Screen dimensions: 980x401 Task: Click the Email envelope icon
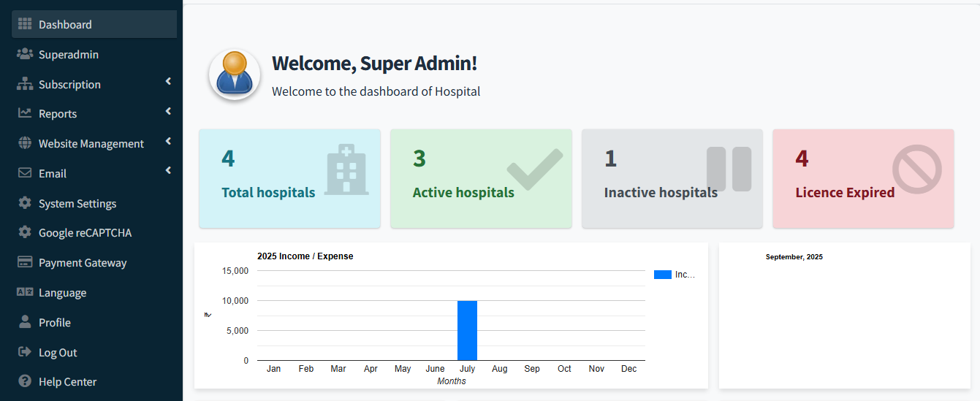coord(25,173)
